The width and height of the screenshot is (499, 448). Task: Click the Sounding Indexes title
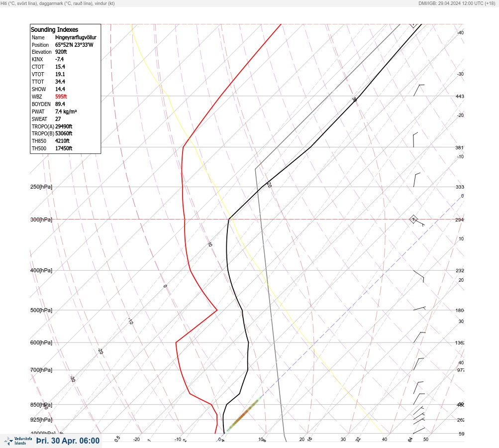(54, 29)
